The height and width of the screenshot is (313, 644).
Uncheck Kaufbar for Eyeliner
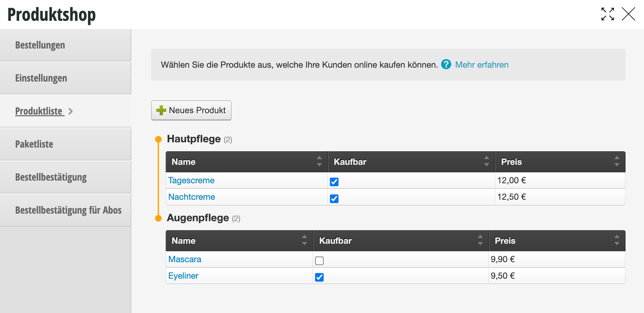pos(319,277)
